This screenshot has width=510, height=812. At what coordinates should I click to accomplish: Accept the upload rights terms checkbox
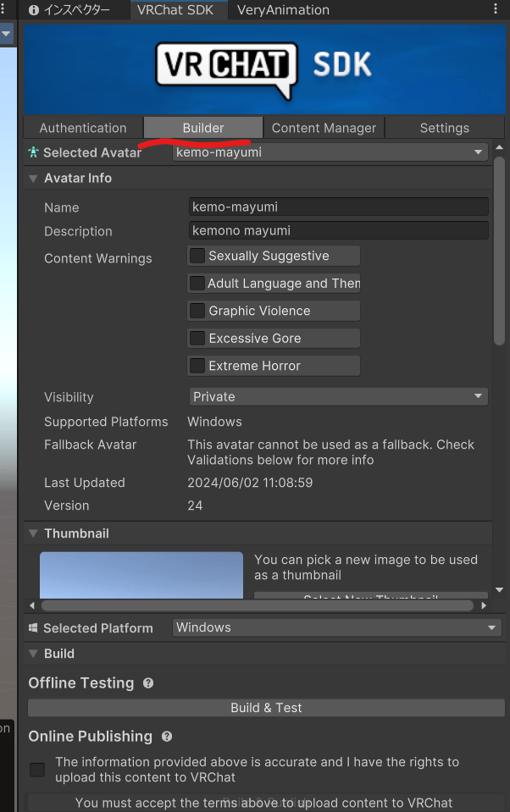(x=37, y=770)
